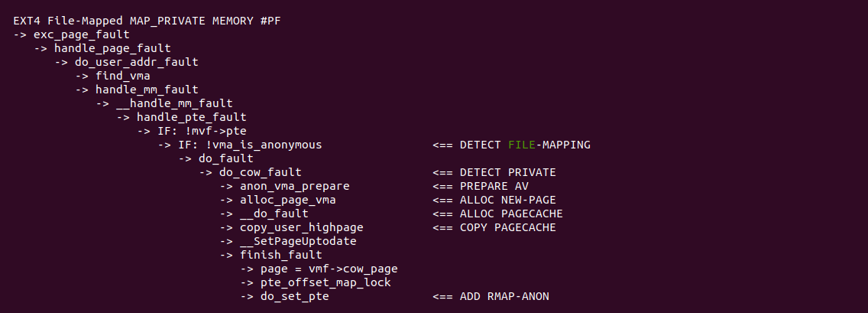
Task: Click the green FILE word
Action: 521,145
